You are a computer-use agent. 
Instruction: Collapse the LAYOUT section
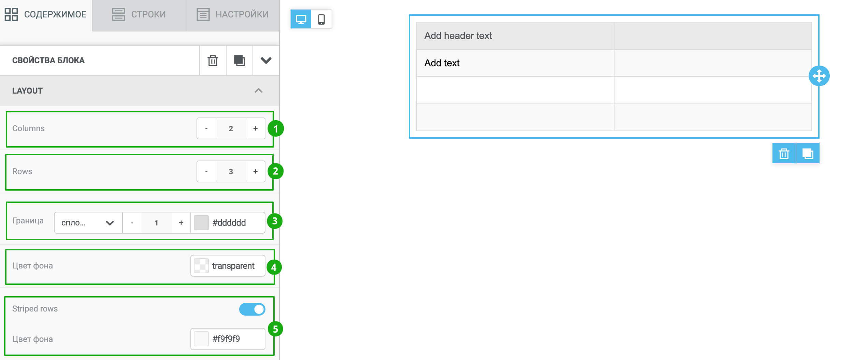pyautogui.click(x=259, y=91)
